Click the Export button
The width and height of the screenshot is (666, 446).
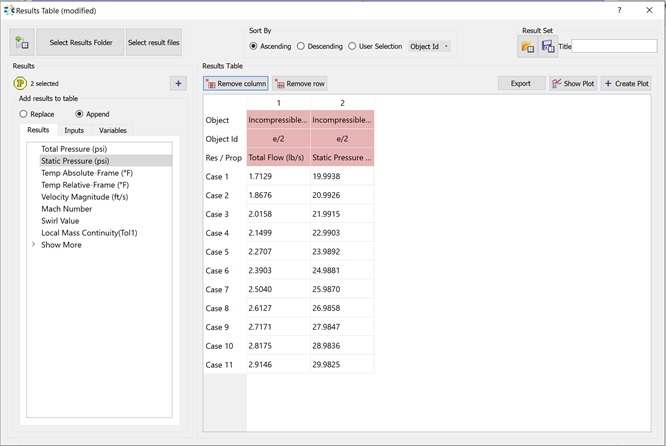[x=521, y=84]
